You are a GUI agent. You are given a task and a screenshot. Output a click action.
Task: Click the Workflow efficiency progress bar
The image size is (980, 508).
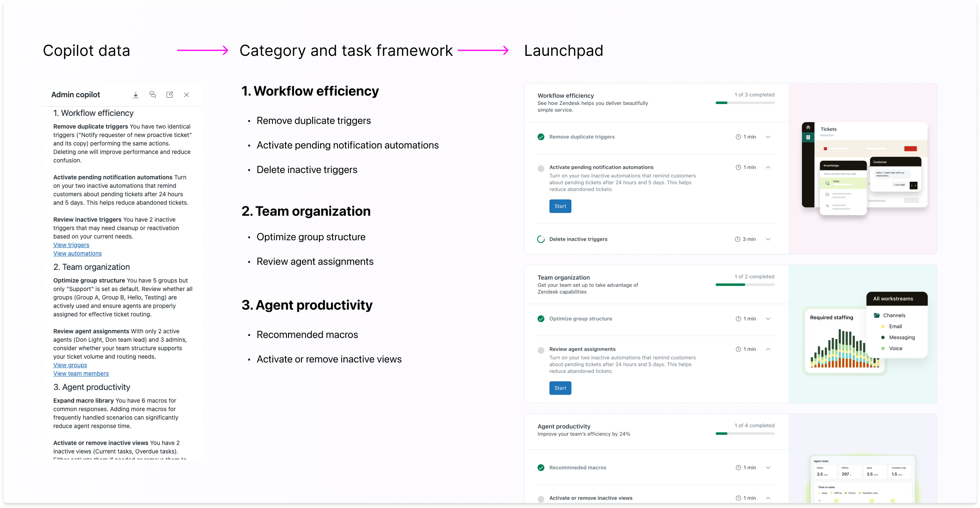pyautogui.click(x=745, y=103)
